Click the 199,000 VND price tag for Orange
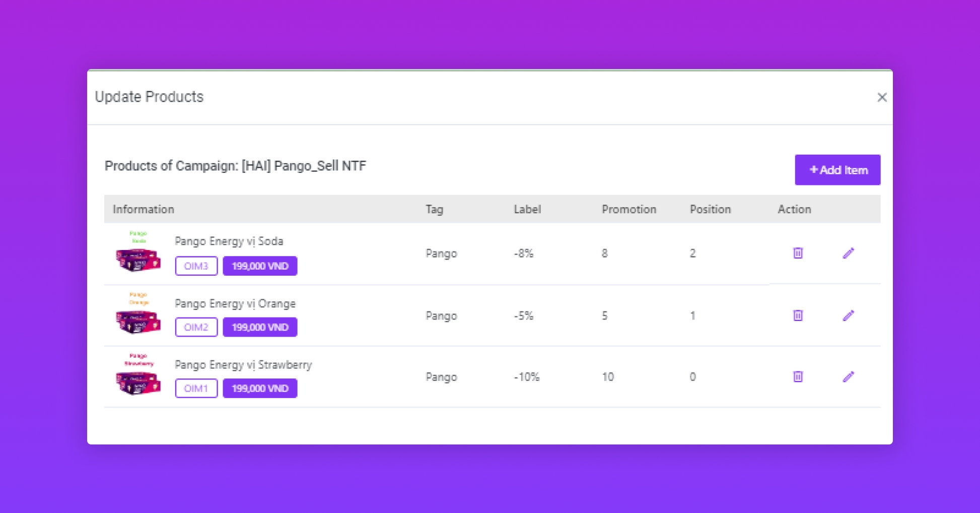The height and width of the screenshot is (513, 980). point(260,327)
